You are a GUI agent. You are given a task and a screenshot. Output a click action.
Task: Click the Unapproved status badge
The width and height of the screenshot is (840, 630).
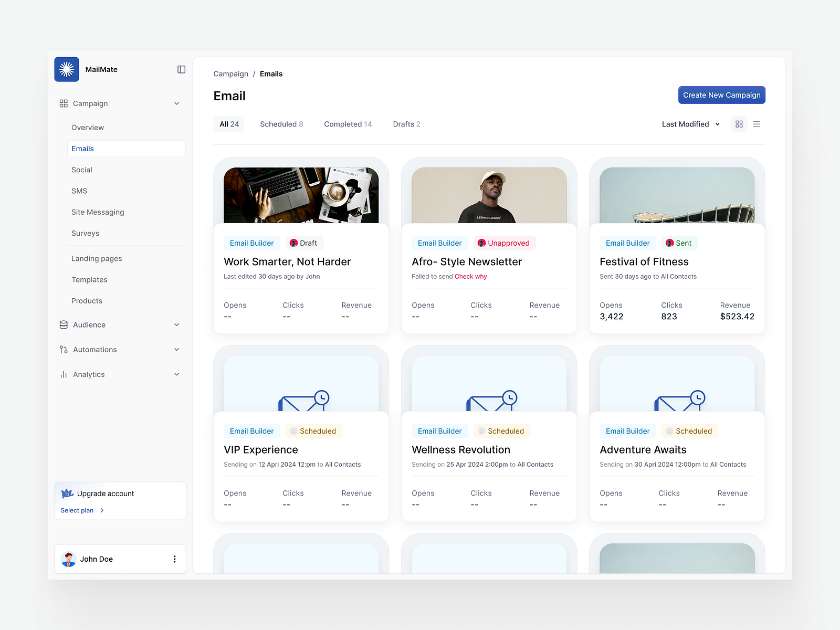coord(505,243)
